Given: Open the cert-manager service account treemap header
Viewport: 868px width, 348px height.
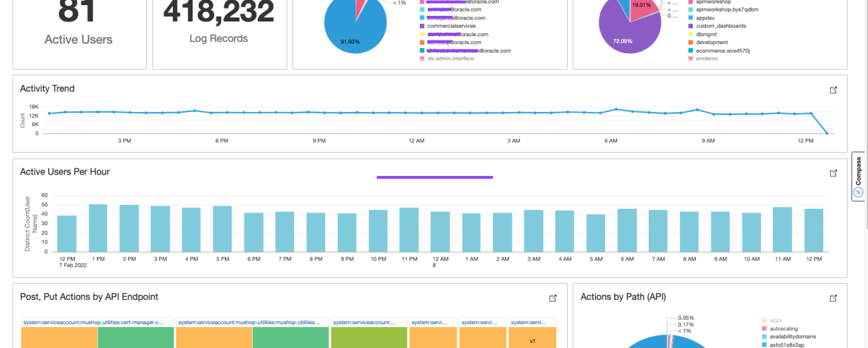Looking at the screenshot, I should point(97,322).
